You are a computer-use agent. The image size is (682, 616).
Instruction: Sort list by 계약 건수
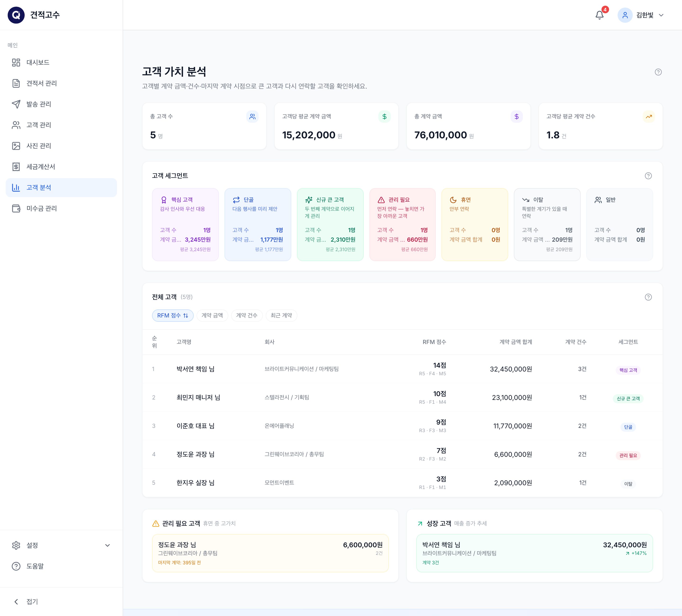tap(247, 315)
